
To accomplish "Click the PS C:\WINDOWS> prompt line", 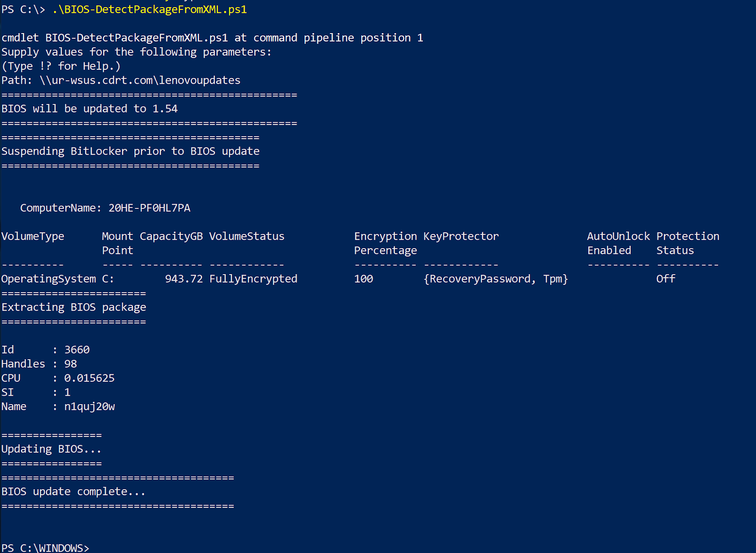I will pyautogui.click(x=45, y=547).
